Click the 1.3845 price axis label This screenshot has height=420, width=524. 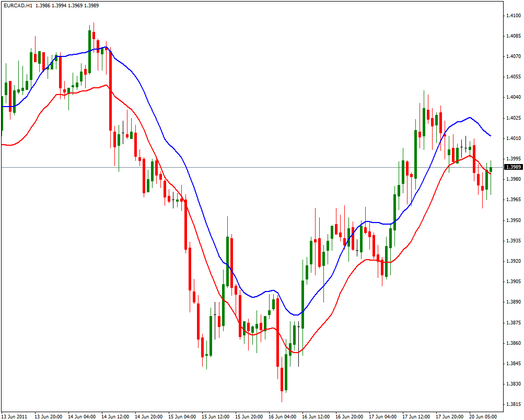point(514,364)
